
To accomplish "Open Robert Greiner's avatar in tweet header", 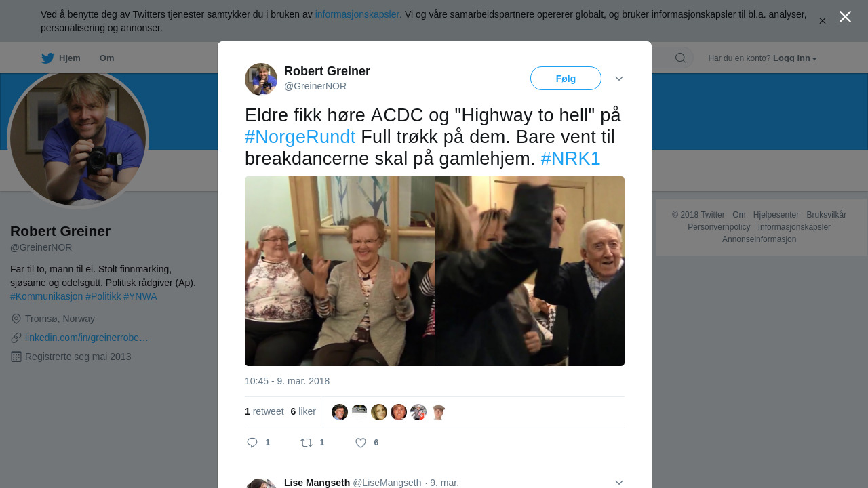I will [x=261, y=79].
